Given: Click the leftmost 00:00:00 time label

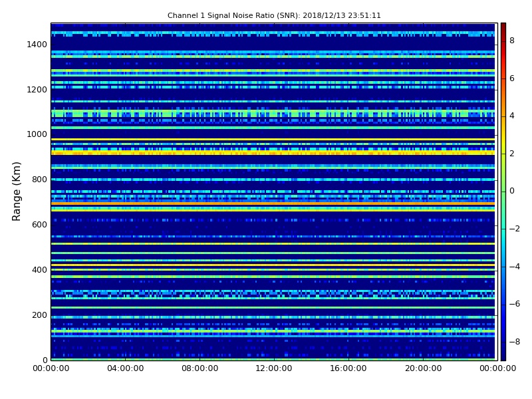Looking at the screenshot, I should click(x=51, y=368).
